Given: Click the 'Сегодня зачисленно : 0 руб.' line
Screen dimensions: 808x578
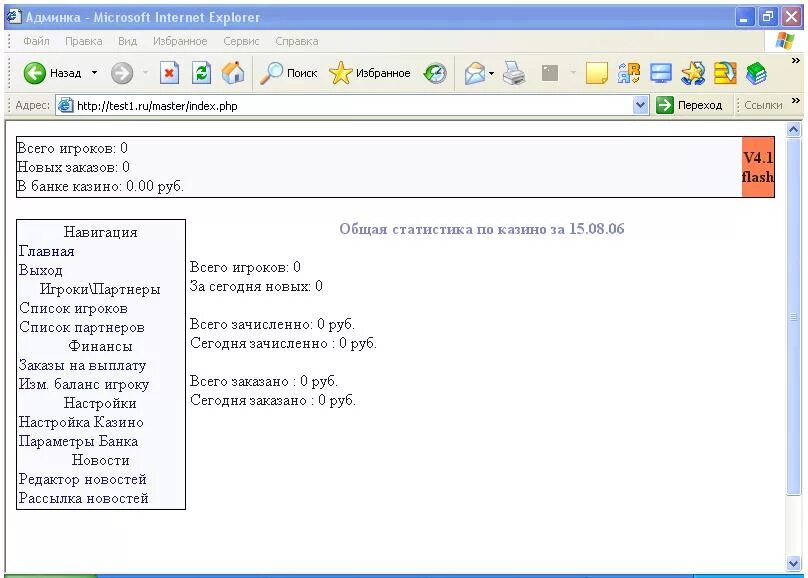Looking at the screenshot, I should [x=283, y=343].
